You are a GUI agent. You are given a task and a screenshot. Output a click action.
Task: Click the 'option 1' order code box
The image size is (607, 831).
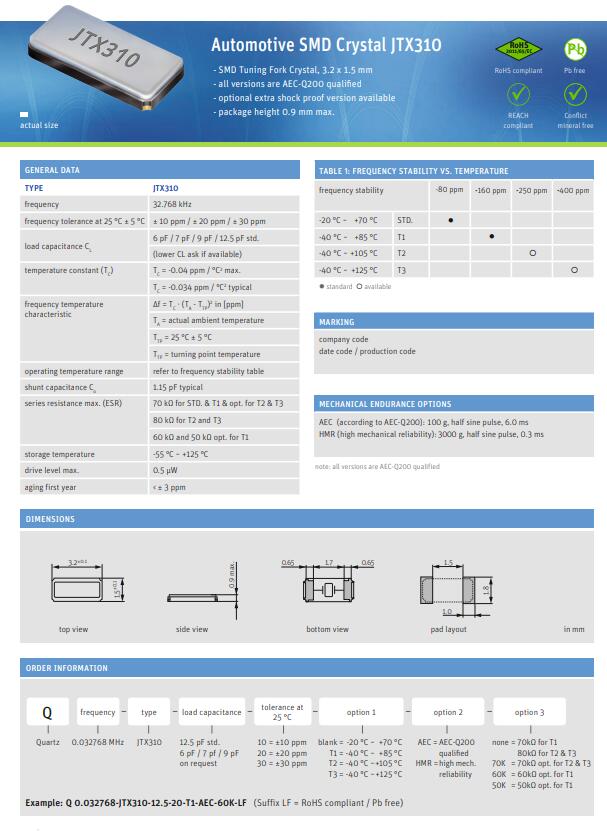pos(361,712)
